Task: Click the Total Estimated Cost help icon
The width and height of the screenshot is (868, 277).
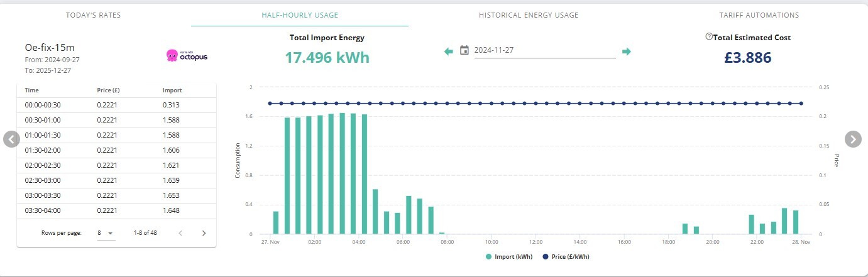Action: point(709,37)
